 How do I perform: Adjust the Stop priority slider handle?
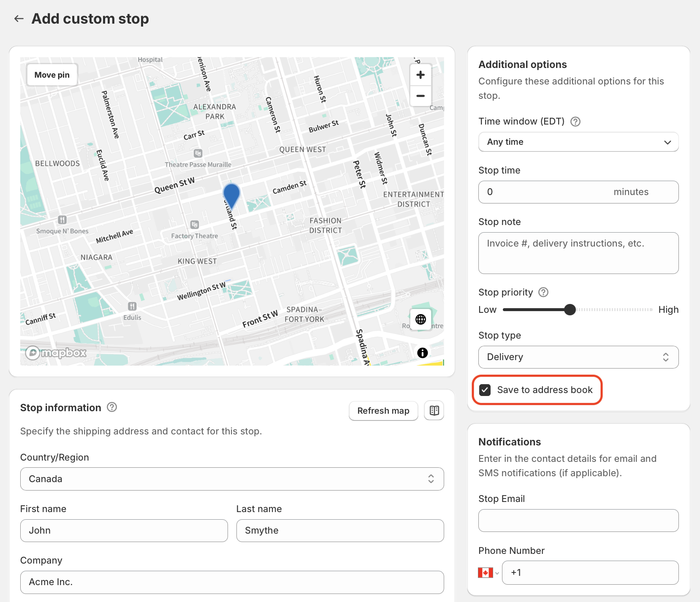coord(570,309)
